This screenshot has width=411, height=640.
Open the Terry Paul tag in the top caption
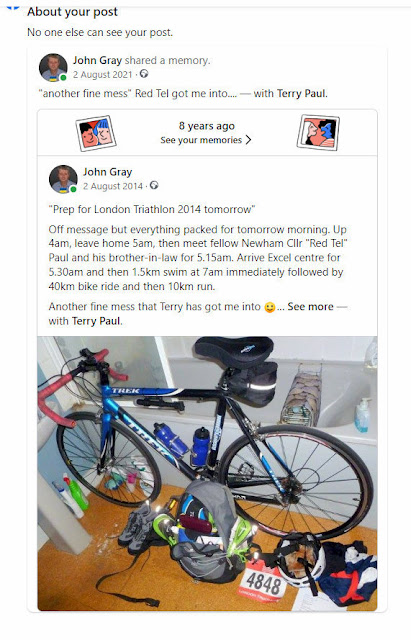click(x=301, y=93)
